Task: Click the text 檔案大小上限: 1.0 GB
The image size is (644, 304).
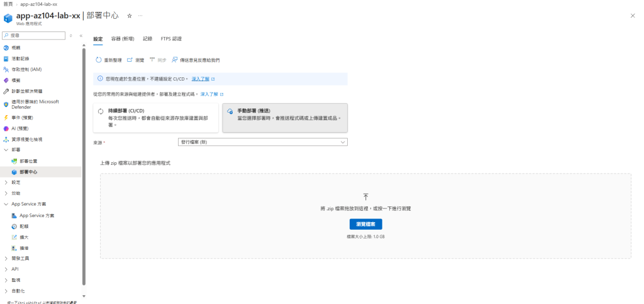Action: point(365,237)
